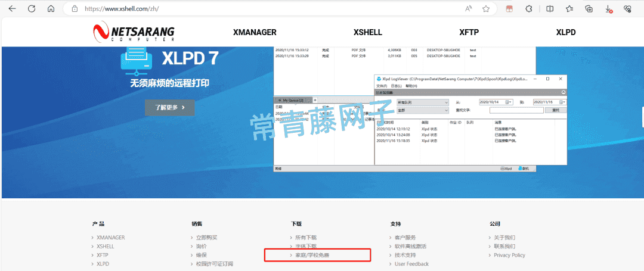Click the Privacy Policy footer link

509,255
